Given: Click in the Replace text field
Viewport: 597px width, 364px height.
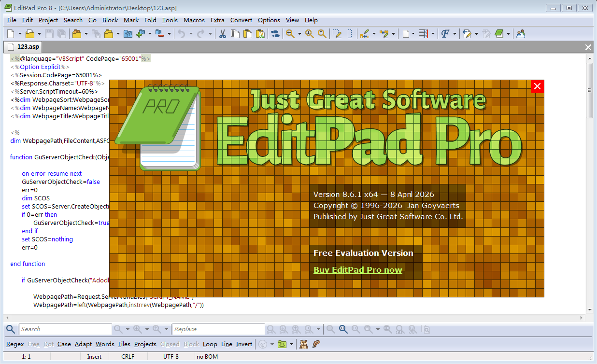Looking at the screenshot, I should [x=218, y=329].
